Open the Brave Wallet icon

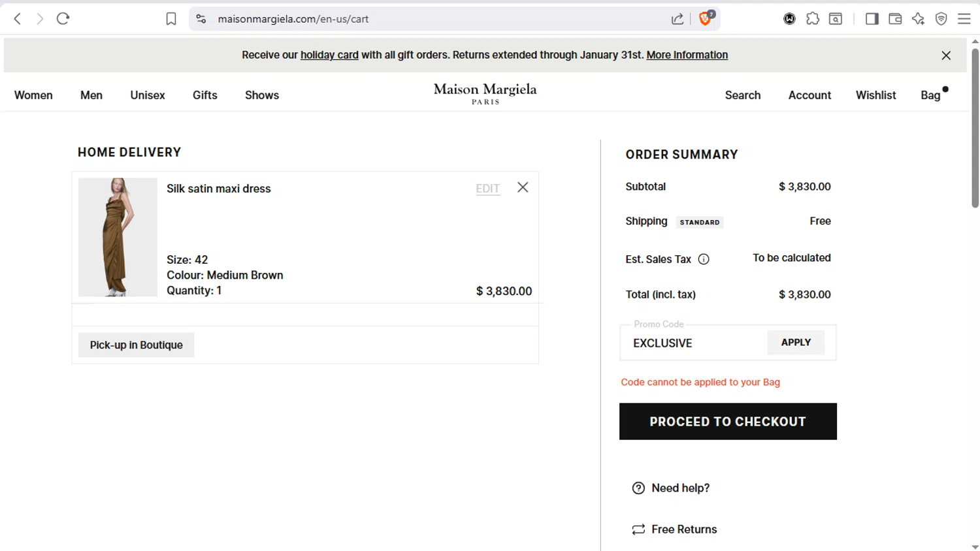coord(895,19)
